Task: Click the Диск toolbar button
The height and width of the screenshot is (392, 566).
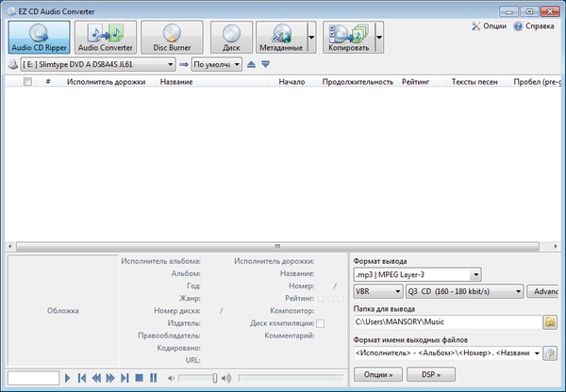Action: [231, 37]
